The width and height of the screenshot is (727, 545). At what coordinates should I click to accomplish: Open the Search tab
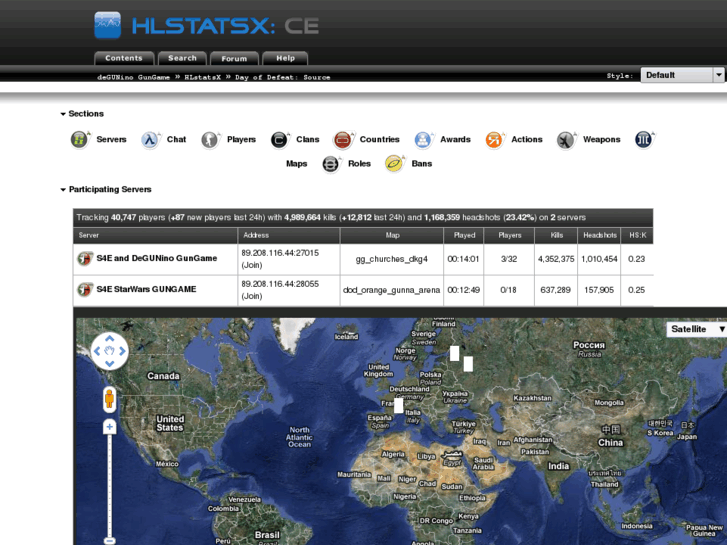click(x=182, y=58)
